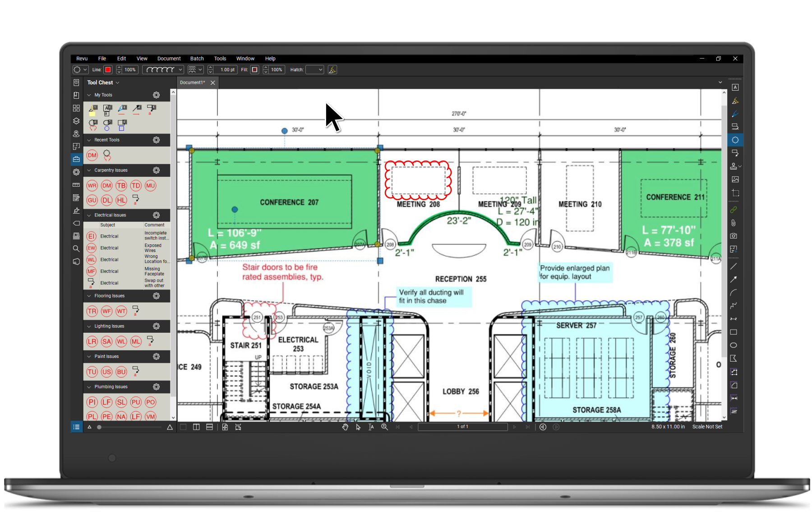Click the red Line color swatch

(108, 69)
